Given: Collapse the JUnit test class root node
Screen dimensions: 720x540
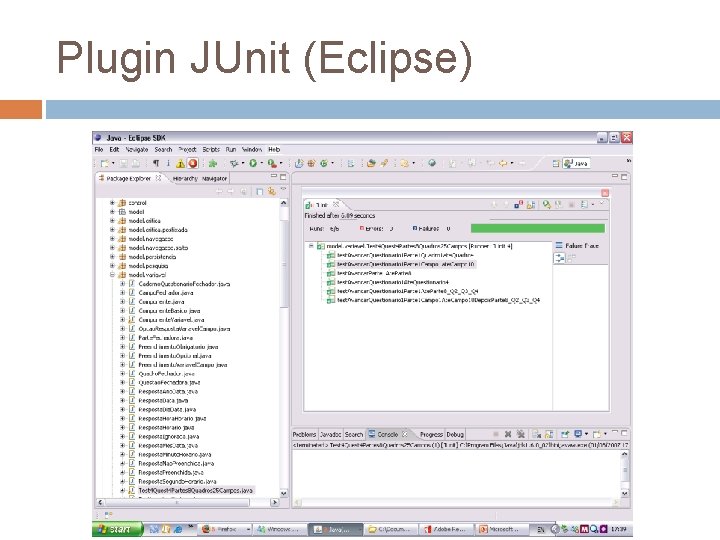Looking at the screenshot, I should tap(311, 246).
